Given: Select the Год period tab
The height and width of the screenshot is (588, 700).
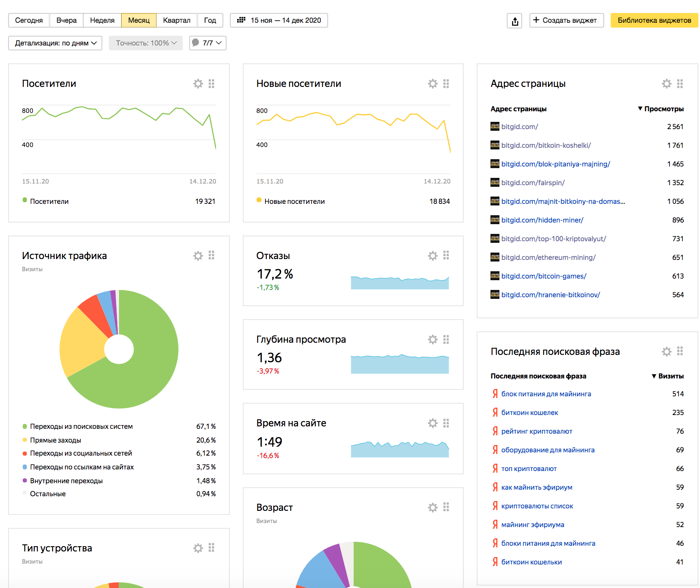Looking at the screenshot, I should [210, 20].
